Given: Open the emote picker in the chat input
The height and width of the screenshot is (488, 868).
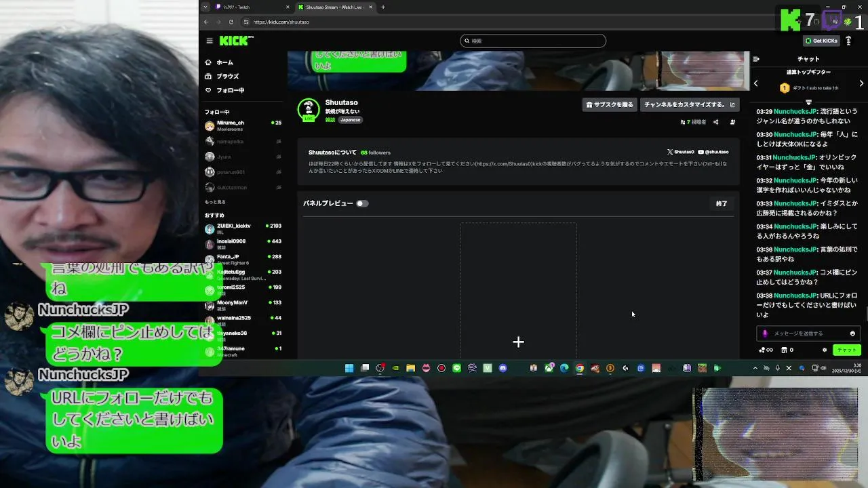Looking at the screenshot, I should click(x=852, y=333).
